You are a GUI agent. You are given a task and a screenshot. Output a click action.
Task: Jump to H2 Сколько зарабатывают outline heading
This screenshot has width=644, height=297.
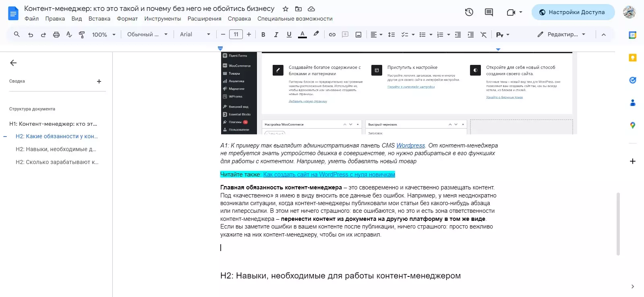click(57, 162)
